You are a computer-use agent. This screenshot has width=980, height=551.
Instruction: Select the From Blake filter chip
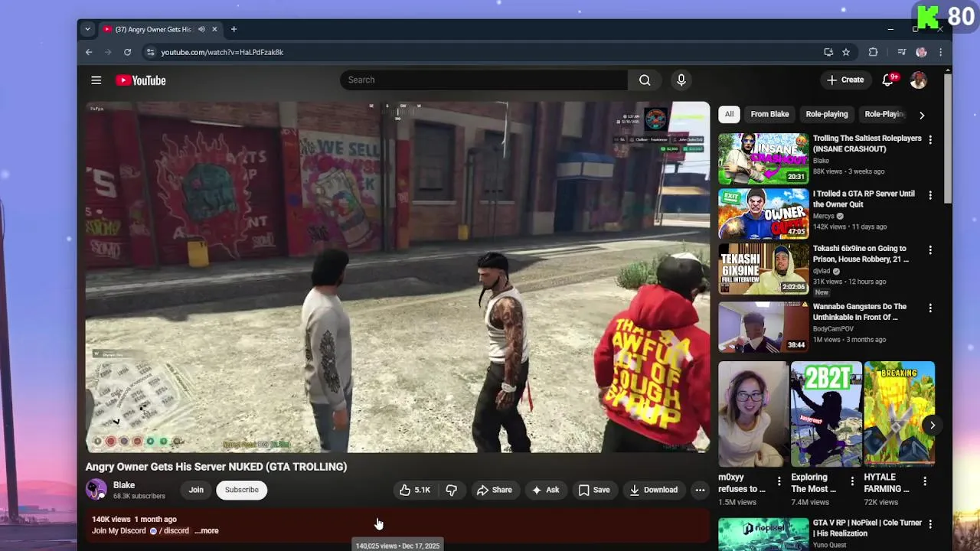(769, 114)
